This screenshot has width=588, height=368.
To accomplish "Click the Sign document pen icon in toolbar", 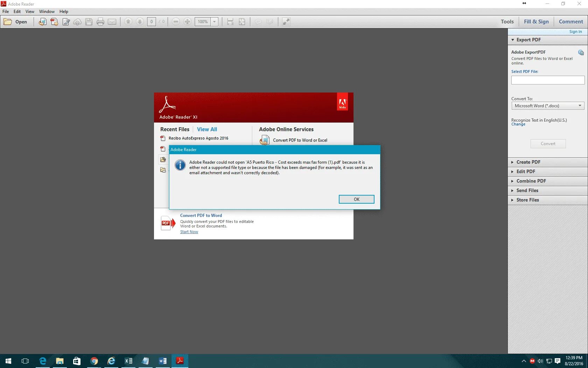I will [66, 22].
